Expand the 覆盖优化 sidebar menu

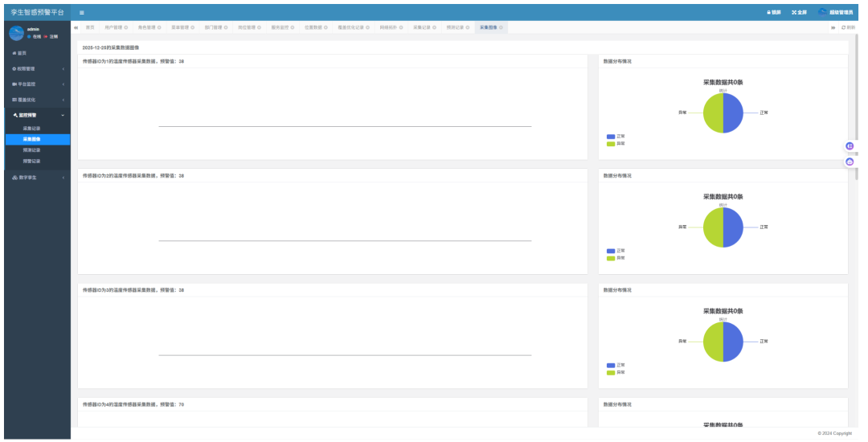click(38, 100)
